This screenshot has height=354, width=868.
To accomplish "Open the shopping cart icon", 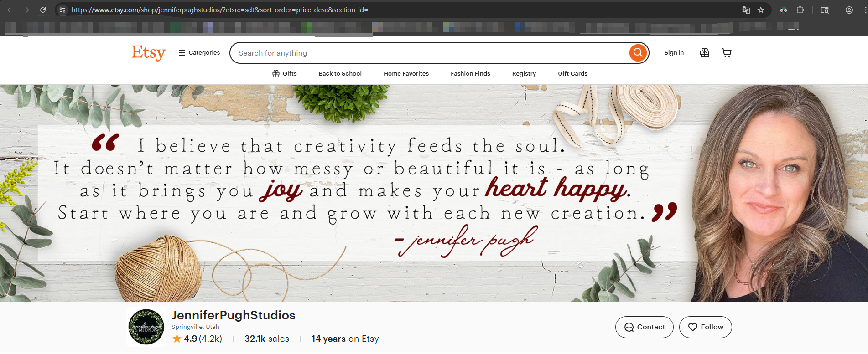I will pyautogui.click(x=727, y=53).
